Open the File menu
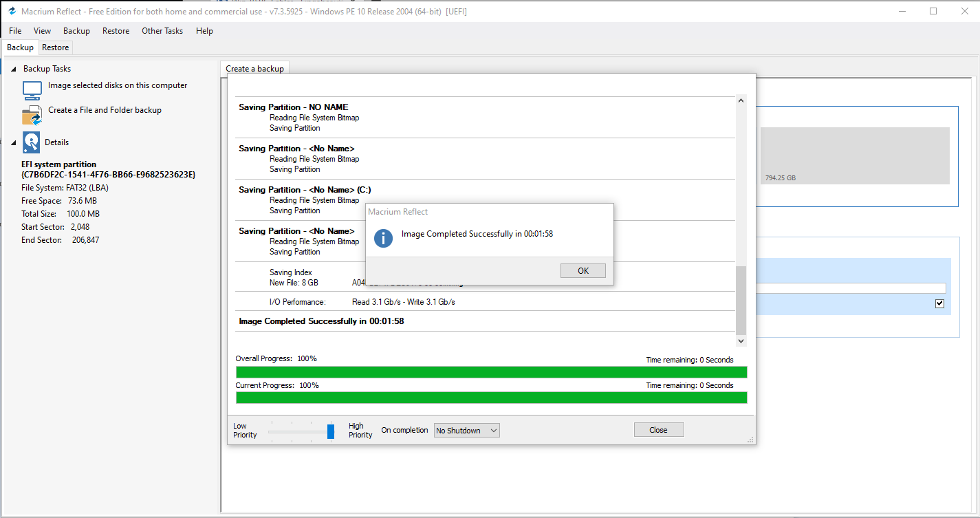Screen dimensions: 980x518 (15, 31)
